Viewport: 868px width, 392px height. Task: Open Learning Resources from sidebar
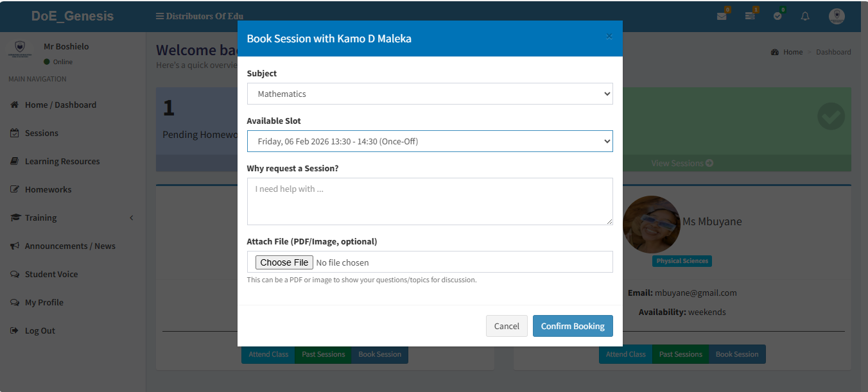(x=62, y=161)
